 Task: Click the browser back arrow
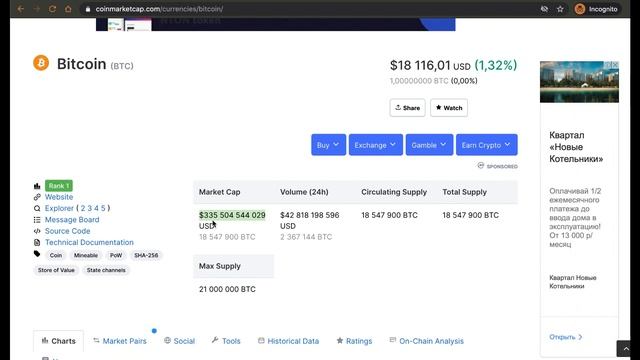[x=20, y=9]
